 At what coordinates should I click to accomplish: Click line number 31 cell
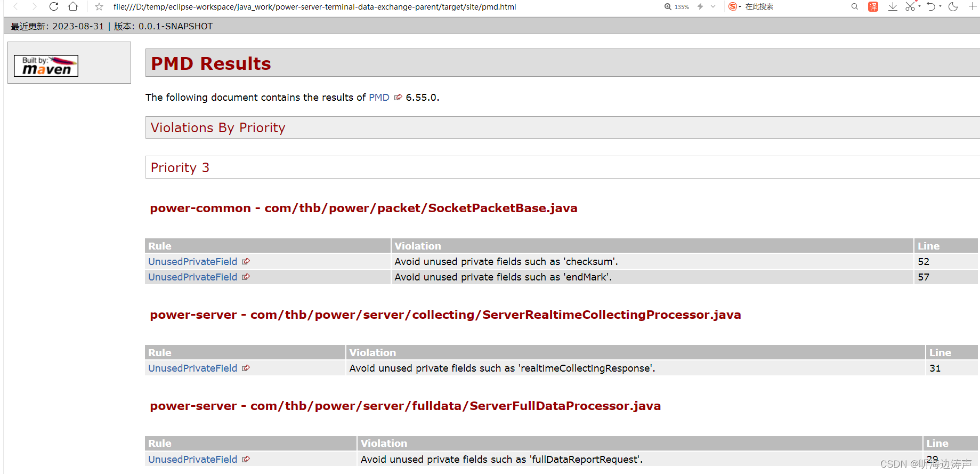click(x=951, y=368)
